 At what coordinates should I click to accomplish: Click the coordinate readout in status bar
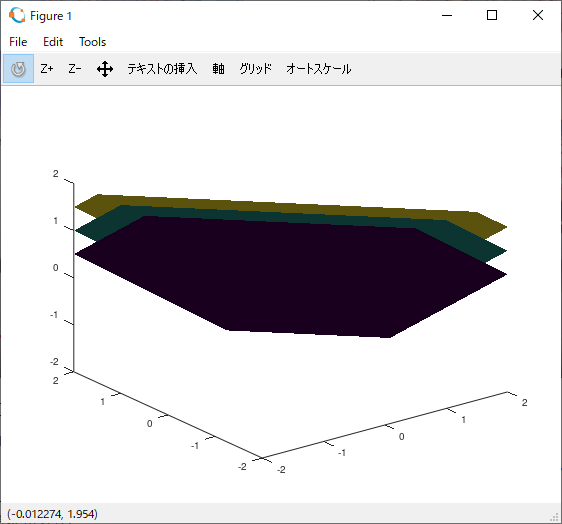[52, 514]
